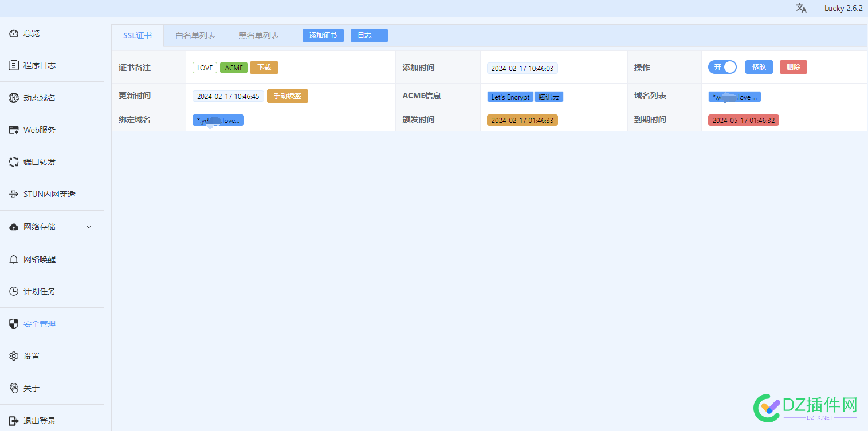This screenshot has width=868, height=431.
Task: Click the 腾讯云 tag
Action: point(549,97)
